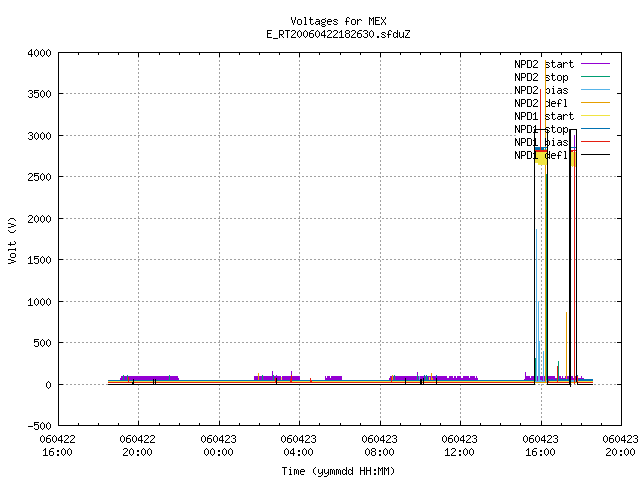Click the green NPD2 stop legend line
The width and height of the screenshot is (640, 480).
[595, 77]
